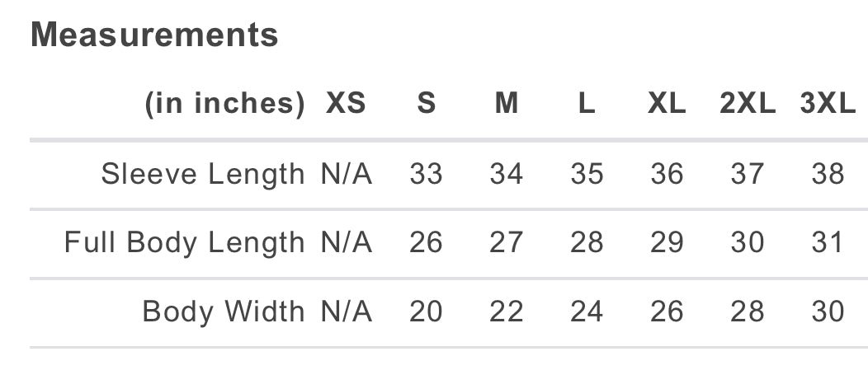Select the XS size column header
Screen dimensions: 868x370
pyautogui.click(x=346, y=105)
